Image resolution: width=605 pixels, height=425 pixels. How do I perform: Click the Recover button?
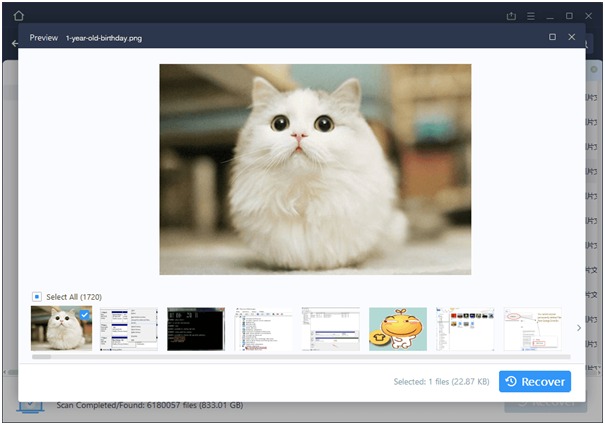point(535,381)
